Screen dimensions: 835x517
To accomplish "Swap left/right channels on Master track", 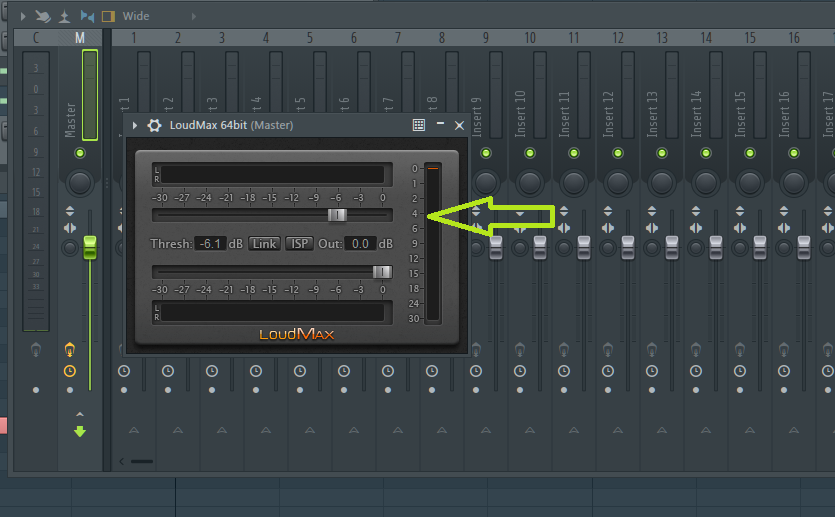I will click(70, 228).
